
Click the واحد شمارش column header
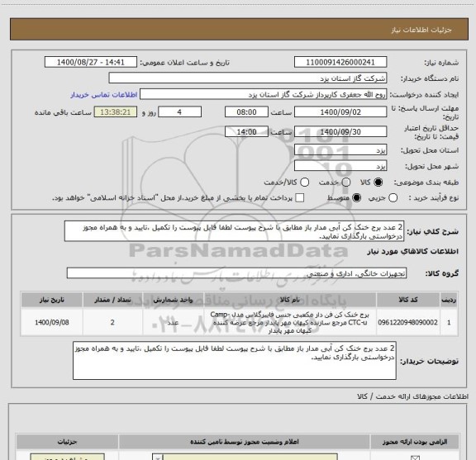point(173,300)
